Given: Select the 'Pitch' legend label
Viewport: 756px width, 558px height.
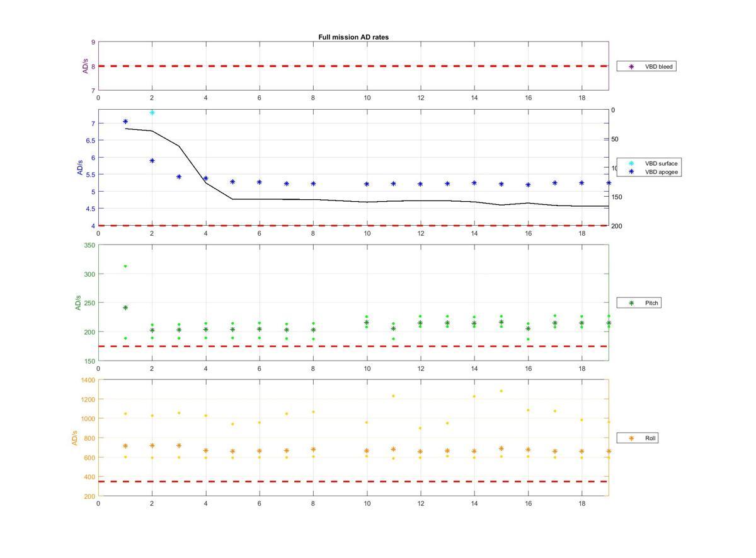Looking at the screenshot, I should click(651, 303).
